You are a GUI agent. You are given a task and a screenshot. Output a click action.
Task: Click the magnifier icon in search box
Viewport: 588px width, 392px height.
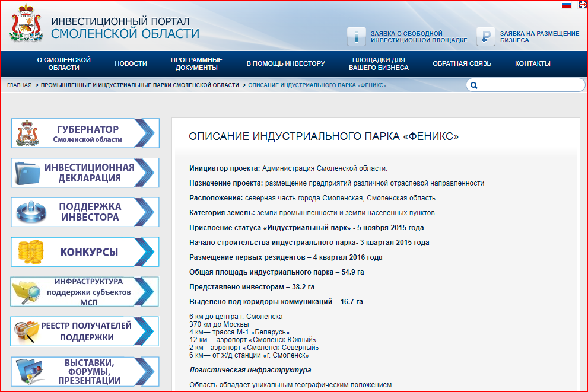(474, 85)
